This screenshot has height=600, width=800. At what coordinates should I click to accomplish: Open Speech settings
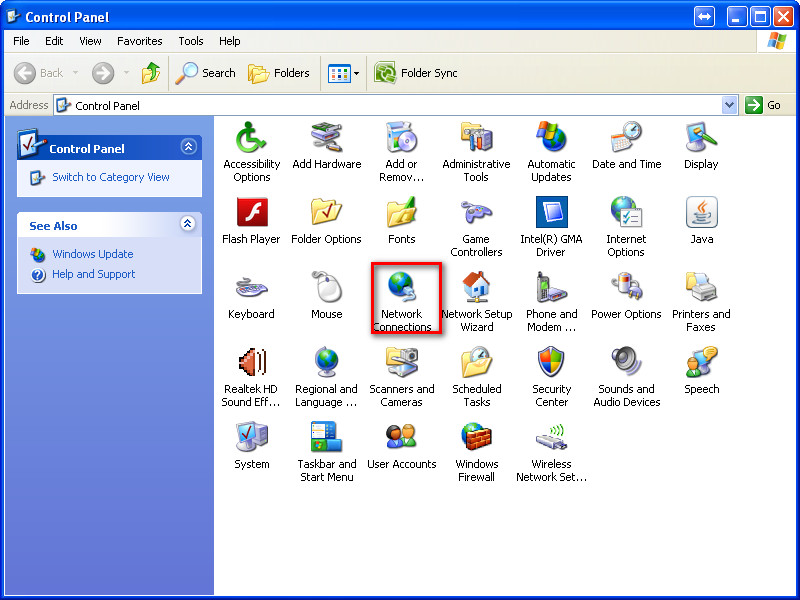pos(702,370)
